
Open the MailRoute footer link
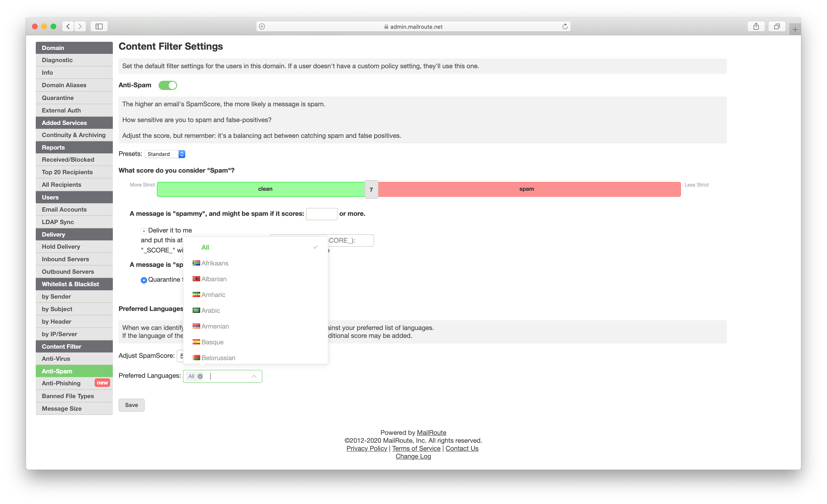[x=431, y=433]
